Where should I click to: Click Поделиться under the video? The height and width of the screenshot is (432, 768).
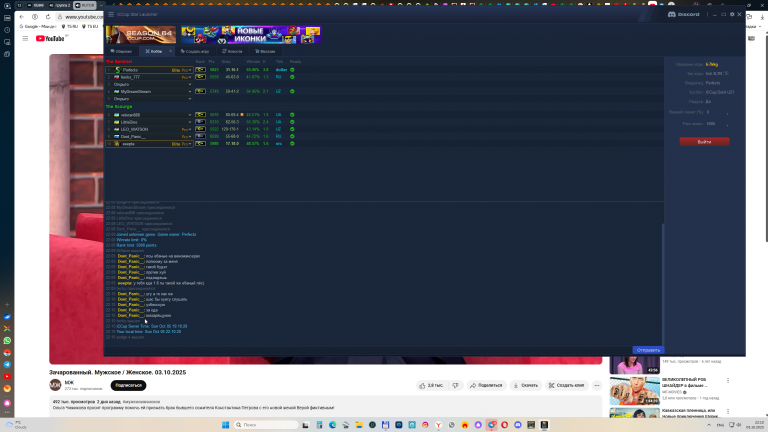tap(485, 385)
